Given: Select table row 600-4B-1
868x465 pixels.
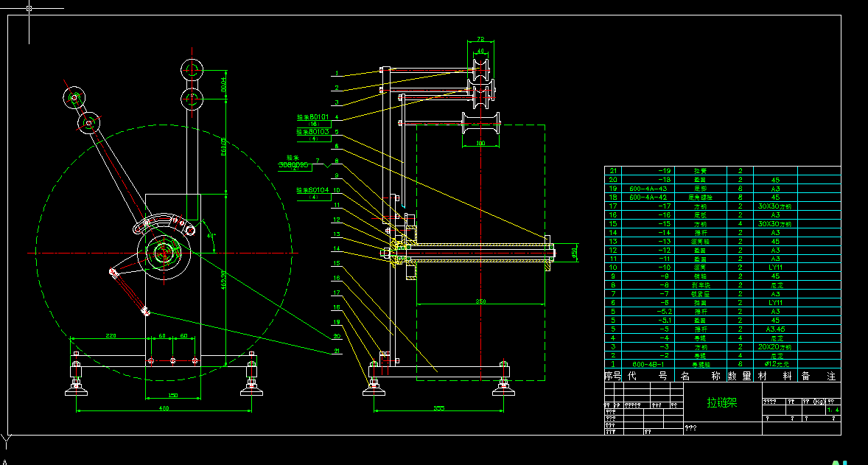Looking at the screenshot, I should (648, 364).
